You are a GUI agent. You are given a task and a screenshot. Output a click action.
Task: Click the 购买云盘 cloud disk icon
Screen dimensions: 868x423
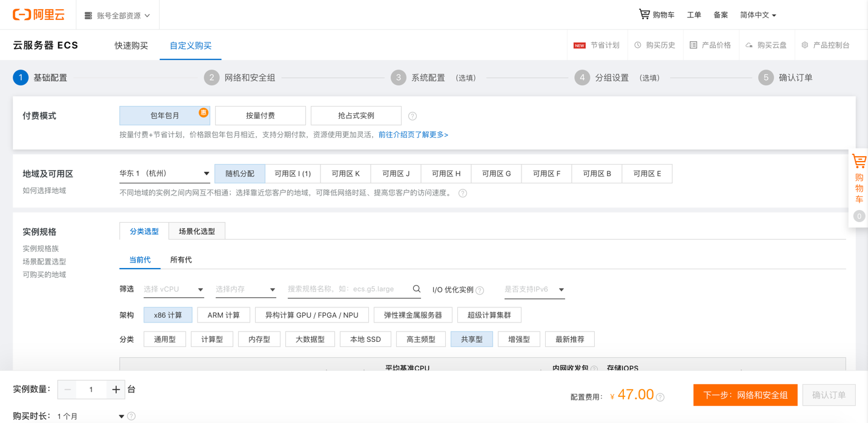coord(749,45)
